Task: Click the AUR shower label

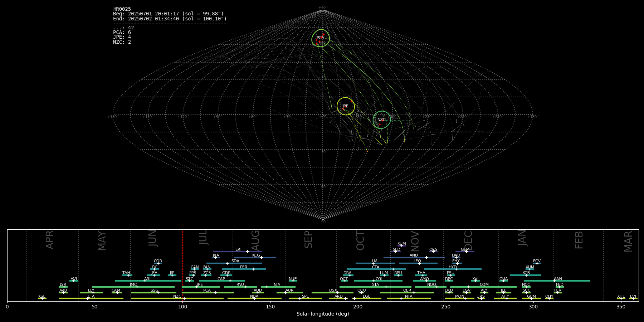Action: coord(289,291)
